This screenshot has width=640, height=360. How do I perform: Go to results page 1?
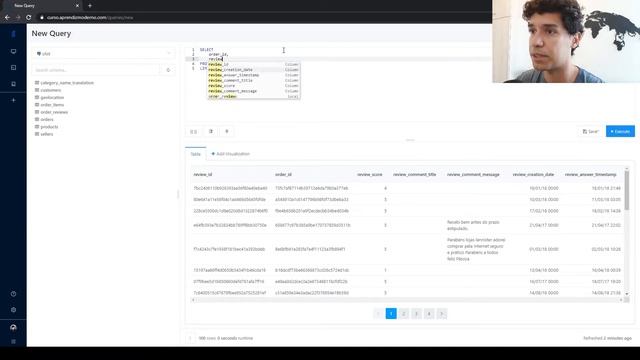coord(391,313)
